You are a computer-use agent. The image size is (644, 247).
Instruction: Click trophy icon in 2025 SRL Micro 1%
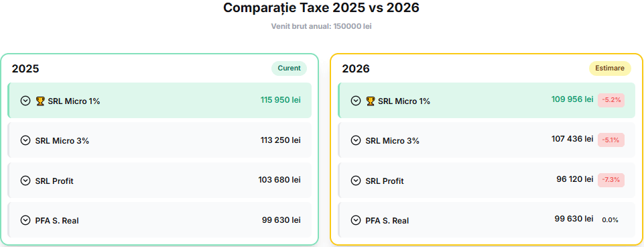(40, 101)
